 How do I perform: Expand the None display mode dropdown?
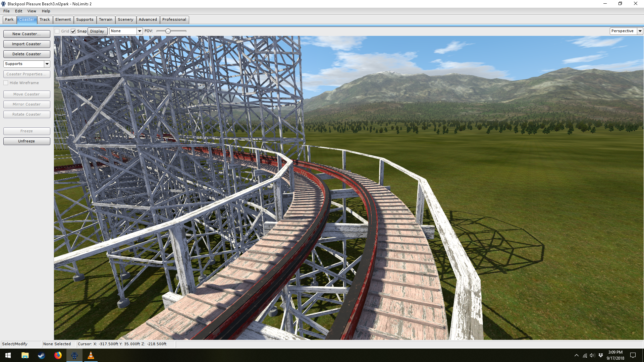click(140, 31)
